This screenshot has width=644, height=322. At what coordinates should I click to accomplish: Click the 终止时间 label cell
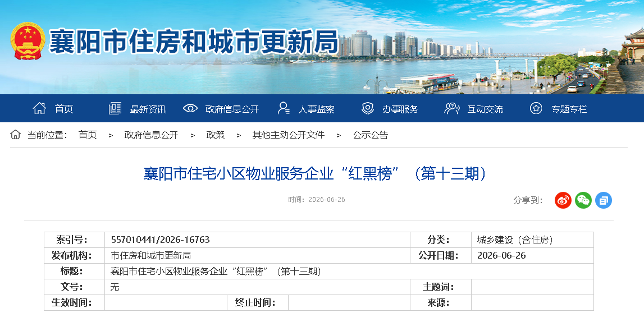coord(258,303)
